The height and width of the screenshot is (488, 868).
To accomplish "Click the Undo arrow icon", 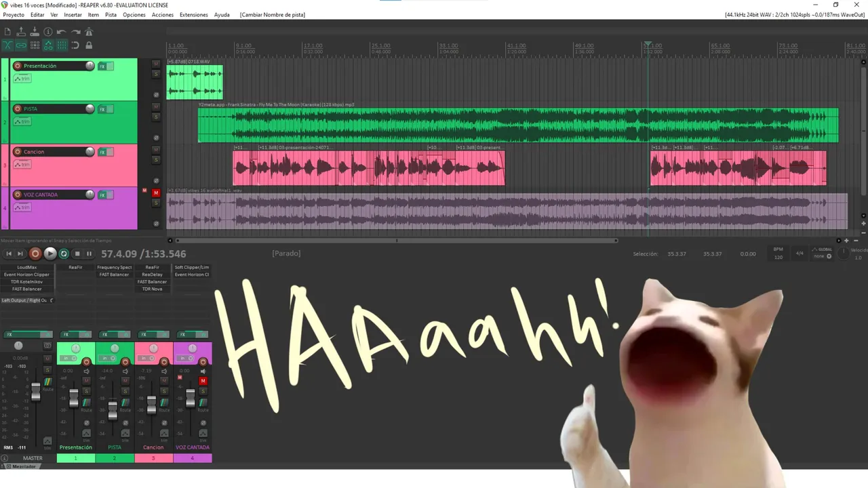I will click(62, 32).
